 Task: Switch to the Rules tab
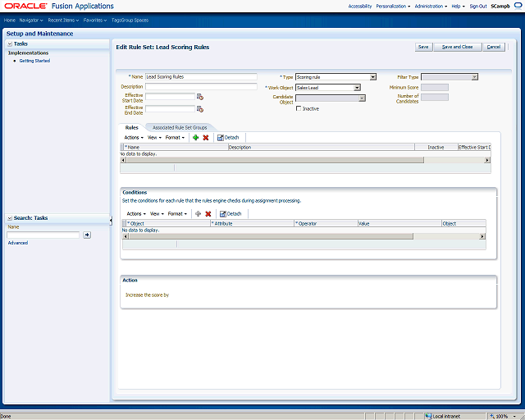click(x=131, y=128)
